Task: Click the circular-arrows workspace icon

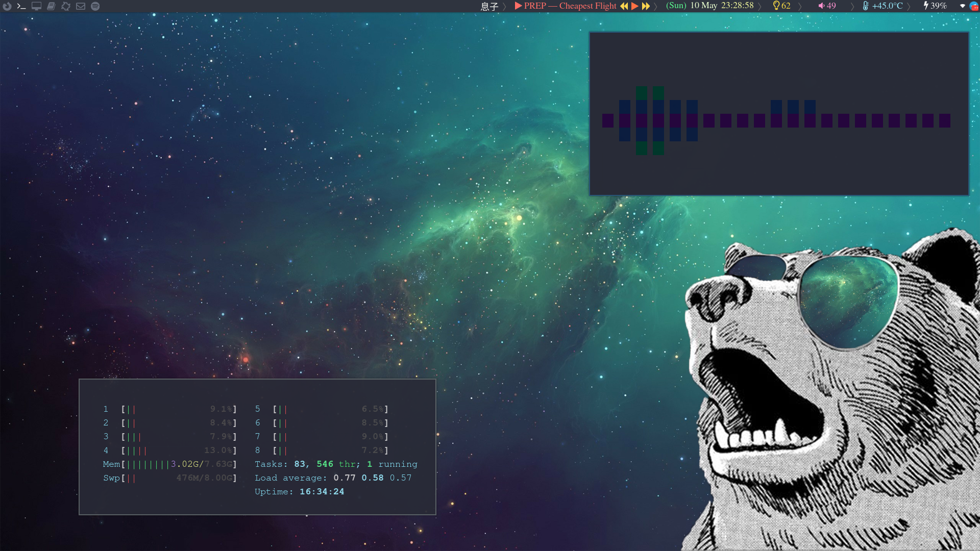Action: click(x=66, y=6)
